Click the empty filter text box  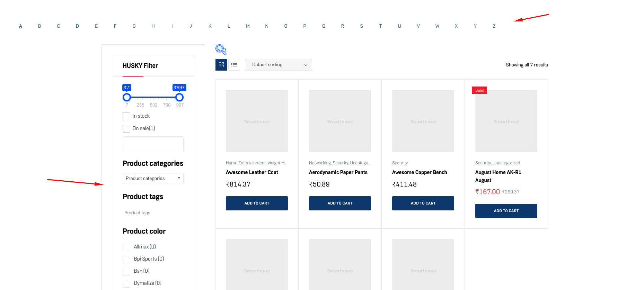[x=153, y=144]
